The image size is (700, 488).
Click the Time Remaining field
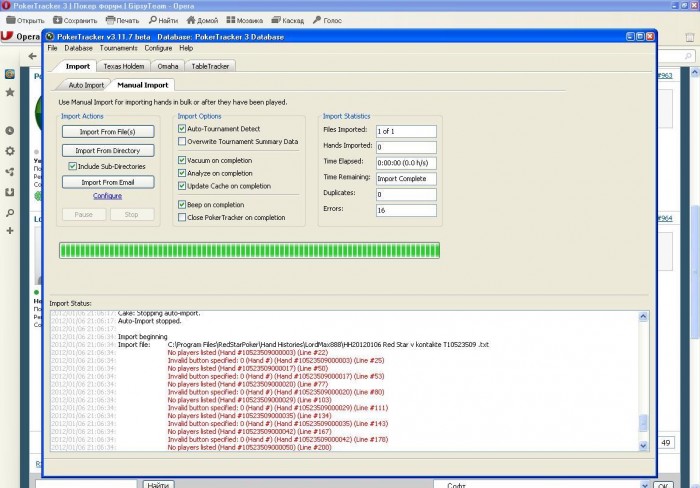pyautogui.click(x=406, y=179)
